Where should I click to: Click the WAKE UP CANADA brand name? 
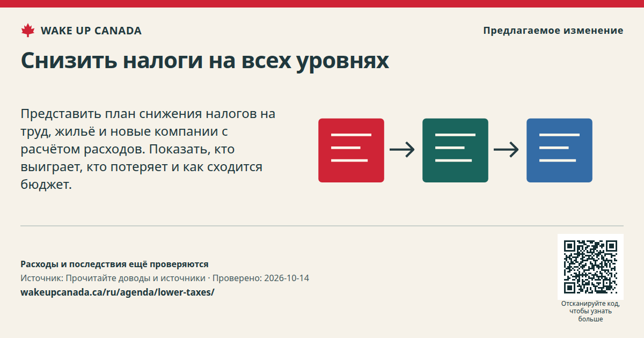[91, 31]
